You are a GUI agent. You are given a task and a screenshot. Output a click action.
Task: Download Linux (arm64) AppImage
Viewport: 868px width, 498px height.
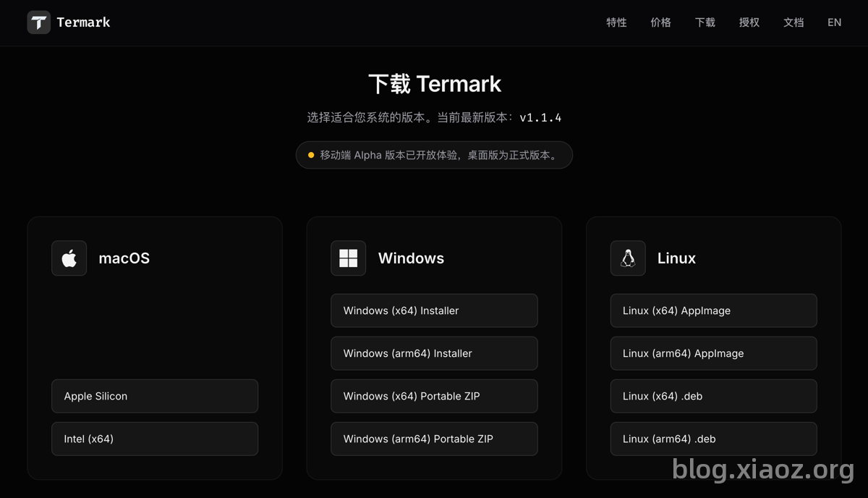(x=713, y=353)
